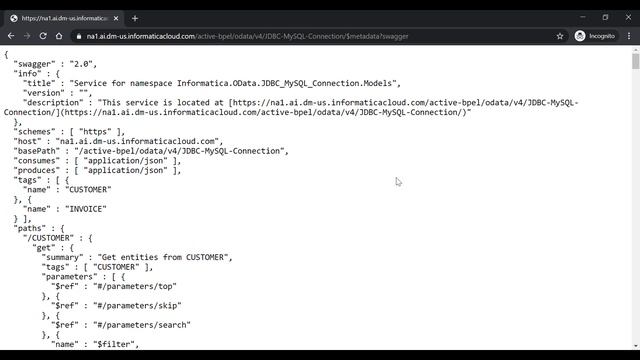This screenshot has width=640, height=360.
Task: Click the "title" line text
Action: (212, 83)
